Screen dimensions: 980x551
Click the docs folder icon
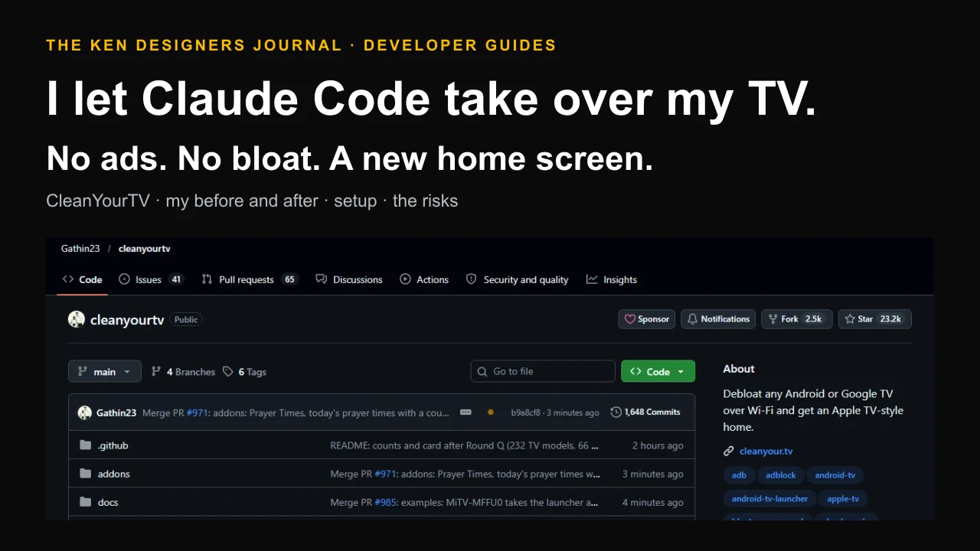click(x=85, y=502)
